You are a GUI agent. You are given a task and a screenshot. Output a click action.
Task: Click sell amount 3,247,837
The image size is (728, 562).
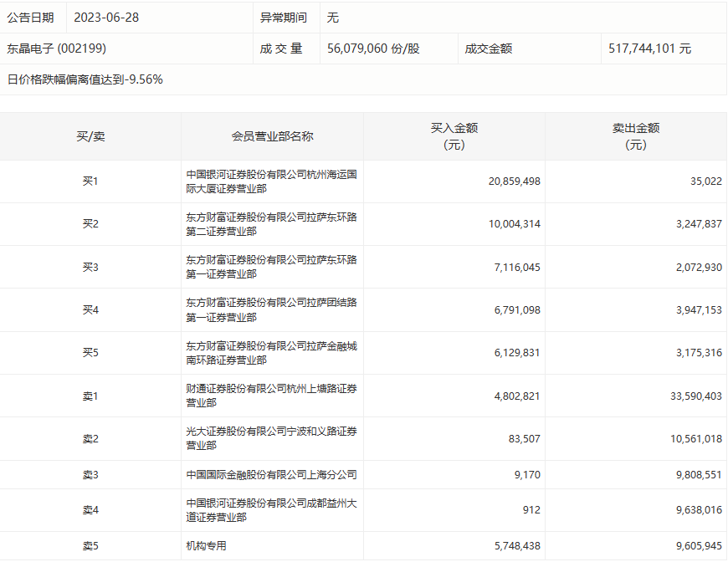[x=699, y=224]
